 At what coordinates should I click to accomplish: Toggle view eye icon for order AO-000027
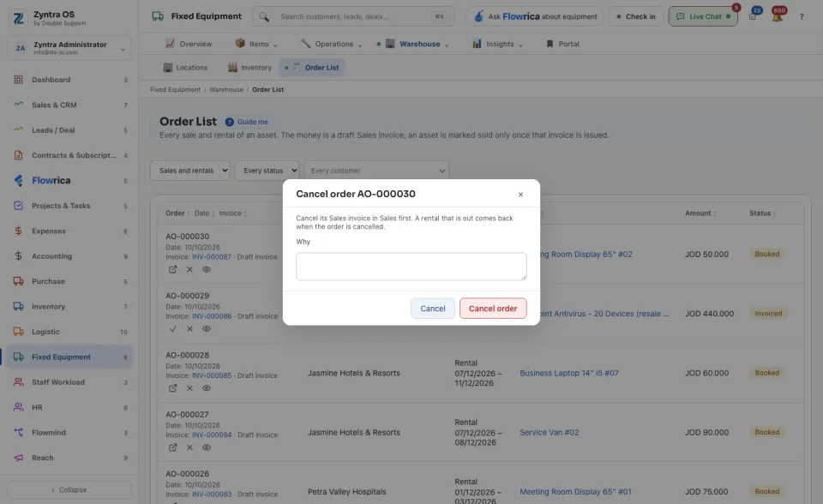(x=207, y=447)
